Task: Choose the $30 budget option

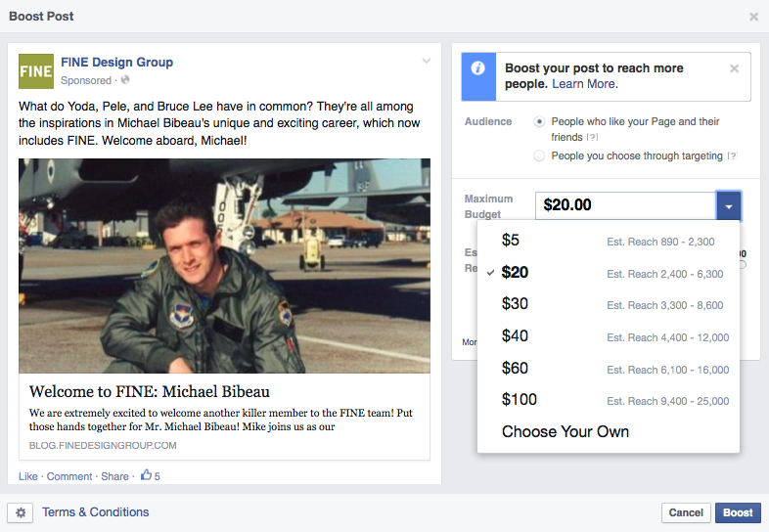Action: [x=514, y=305]
